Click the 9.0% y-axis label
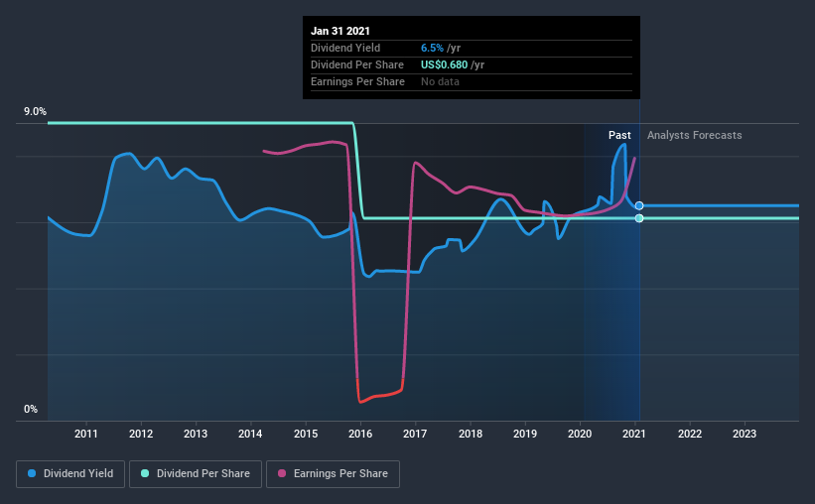815x504 pixels. pyautogui.click(x=35, y=112)
